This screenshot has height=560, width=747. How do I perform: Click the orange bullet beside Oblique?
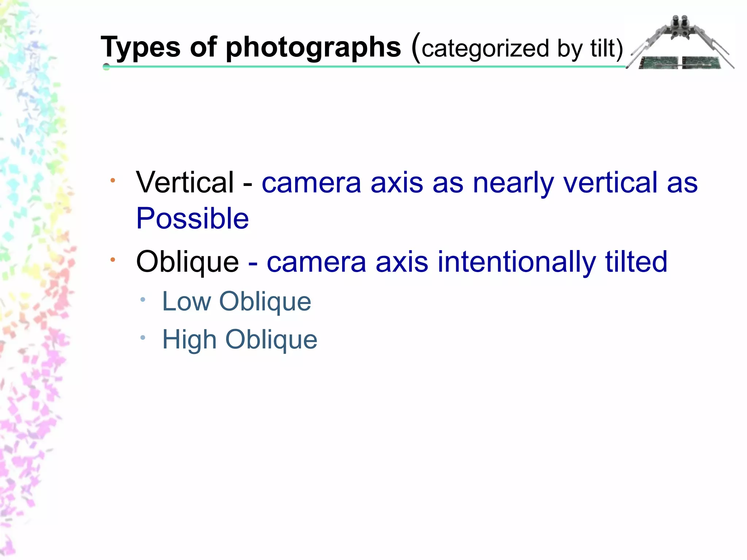pyautogui.click(x=113, y=260)
